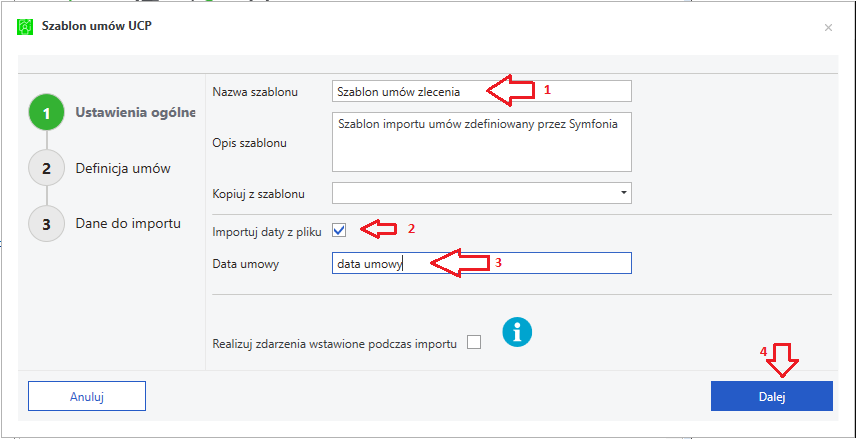Select the Dane do importu step label
The width and height of the screenshot is (858, 439).
tap(128, 224)
